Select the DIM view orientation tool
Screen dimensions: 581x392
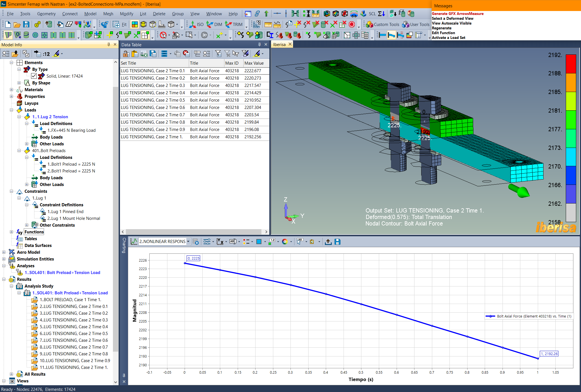click(214, 25)
